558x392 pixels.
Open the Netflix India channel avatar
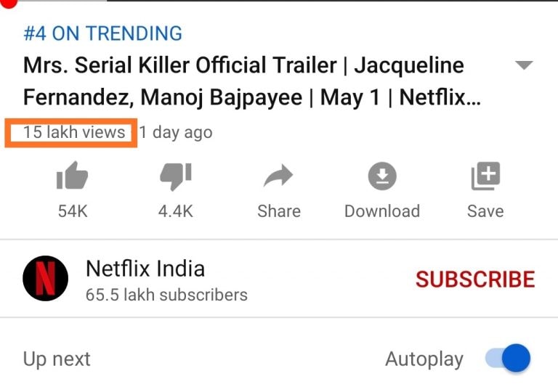[x=46, y=279]
